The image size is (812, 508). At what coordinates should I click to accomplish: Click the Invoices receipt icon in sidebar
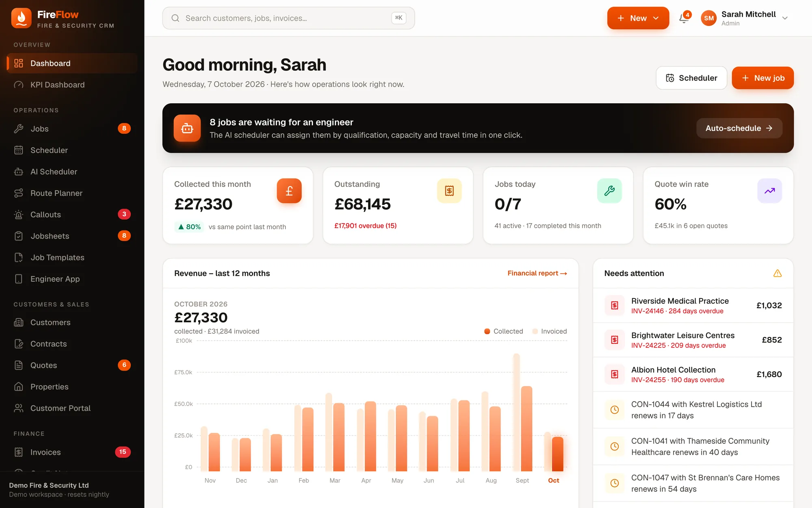(19, 452)
